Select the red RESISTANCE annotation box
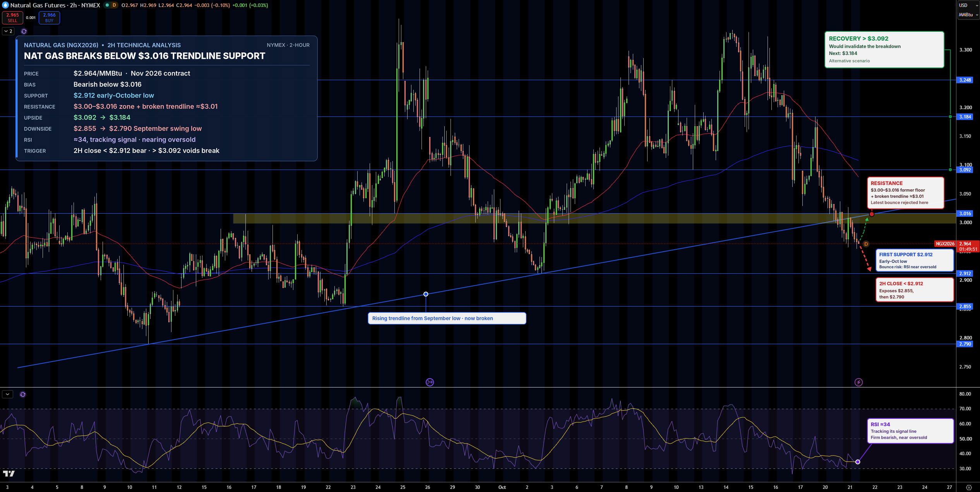The height and width of the screenshot is (492, 980). click(905, 193)
